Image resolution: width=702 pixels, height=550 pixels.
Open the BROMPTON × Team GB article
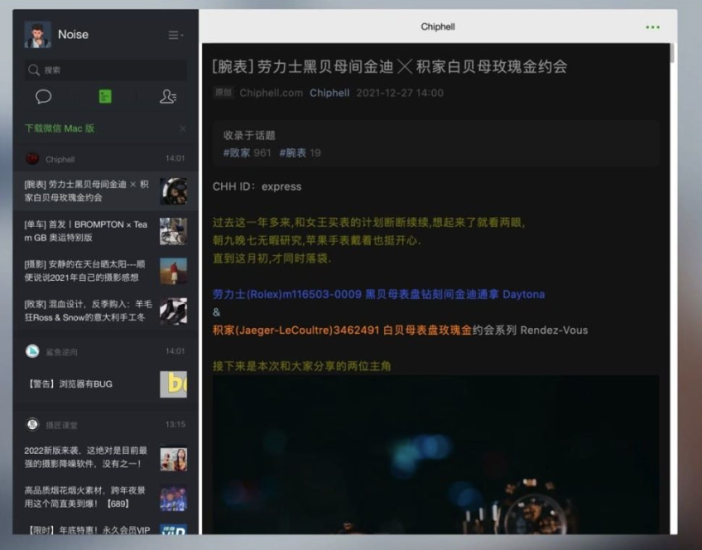(x=90, y=231)
